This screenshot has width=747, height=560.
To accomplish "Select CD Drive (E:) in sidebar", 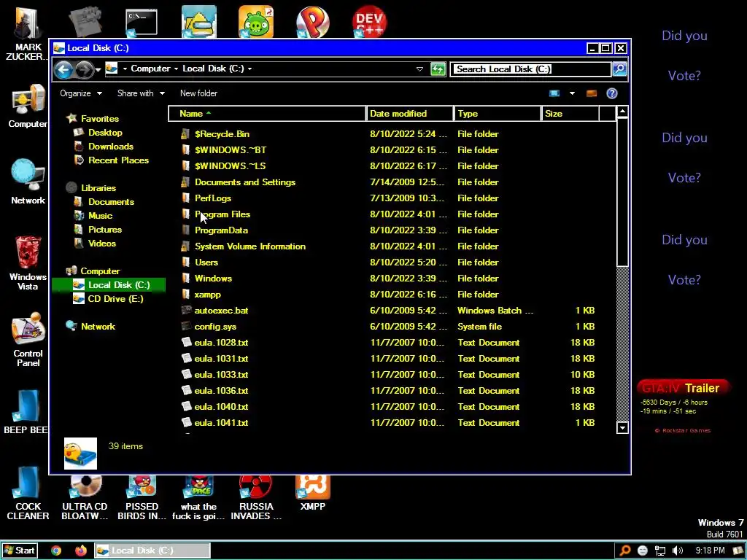I will [x=115, y=298].
